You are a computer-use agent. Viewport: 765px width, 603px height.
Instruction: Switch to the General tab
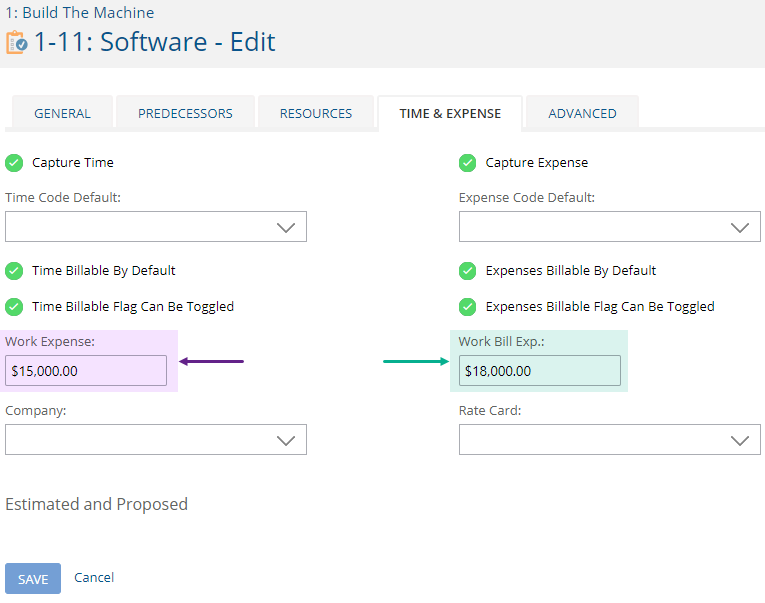point(62,113)
